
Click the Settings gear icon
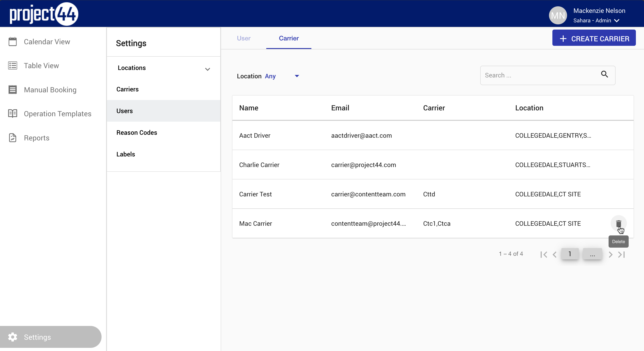coord(12,337)
